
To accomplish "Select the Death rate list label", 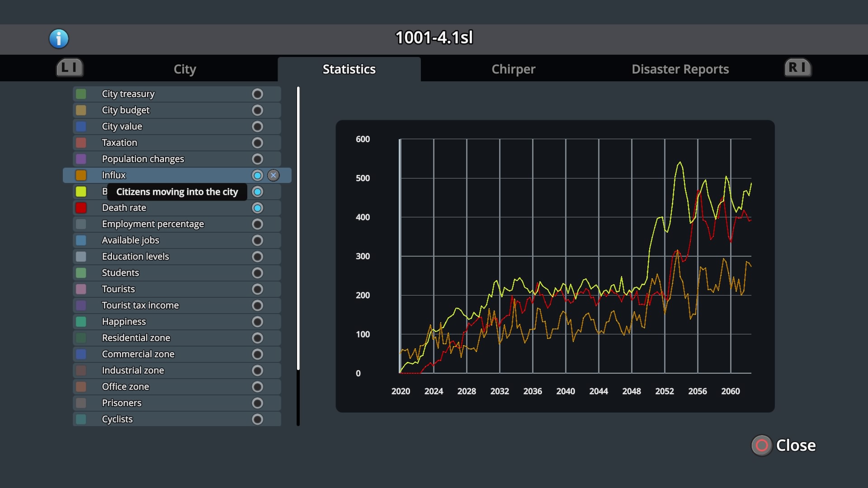I will pyautogui.click(x=124, y=208).
